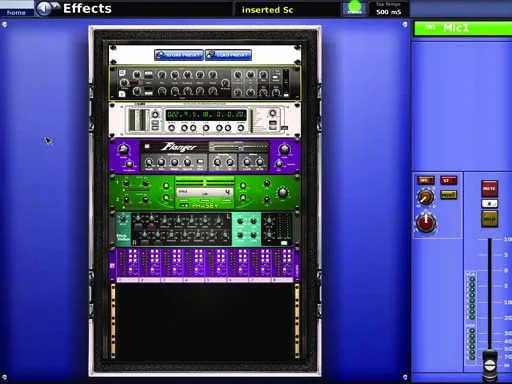Screen dimensions: 512x384
Task: Click the knob above the Pitch Shifter logo
Action: [123, 219]
